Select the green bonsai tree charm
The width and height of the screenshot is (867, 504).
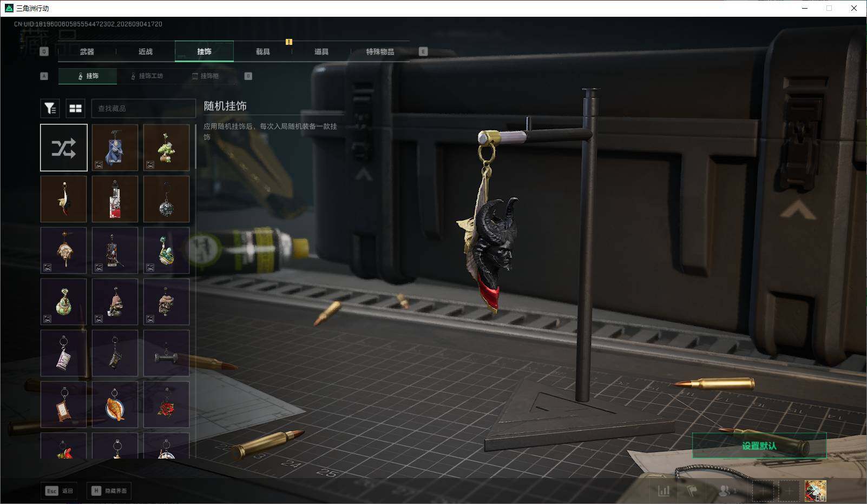click(166, 148)
